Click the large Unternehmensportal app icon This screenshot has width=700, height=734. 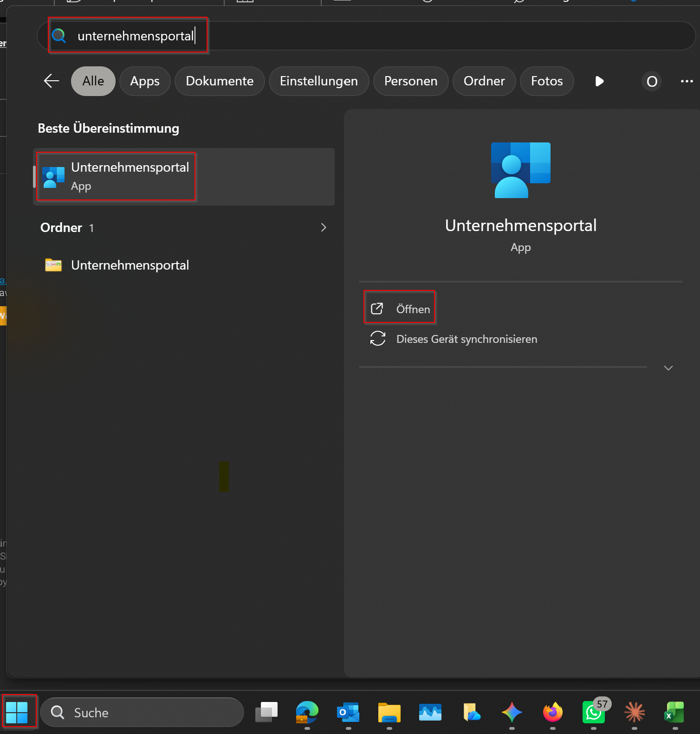coord(521,170)
